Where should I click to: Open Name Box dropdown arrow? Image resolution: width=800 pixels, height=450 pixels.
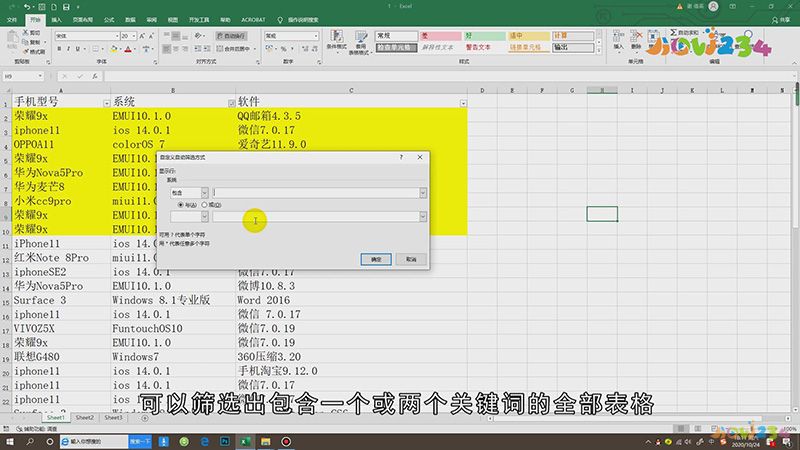(40, 76)
